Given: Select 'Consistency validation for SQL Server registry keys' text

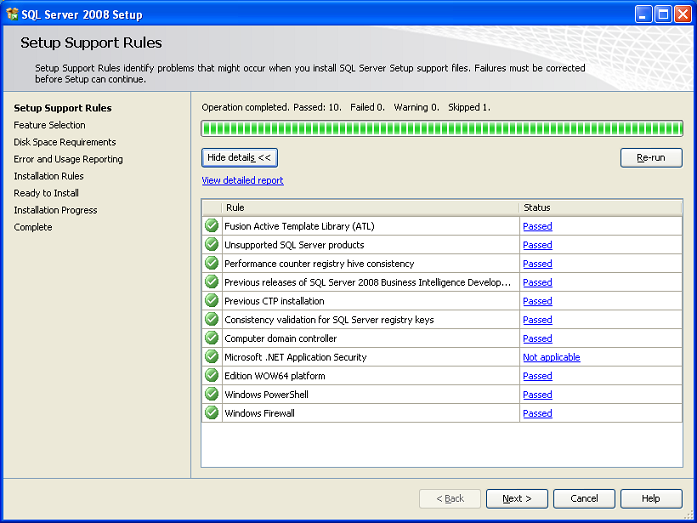Looking at the screenshot, I should [329, 319].
